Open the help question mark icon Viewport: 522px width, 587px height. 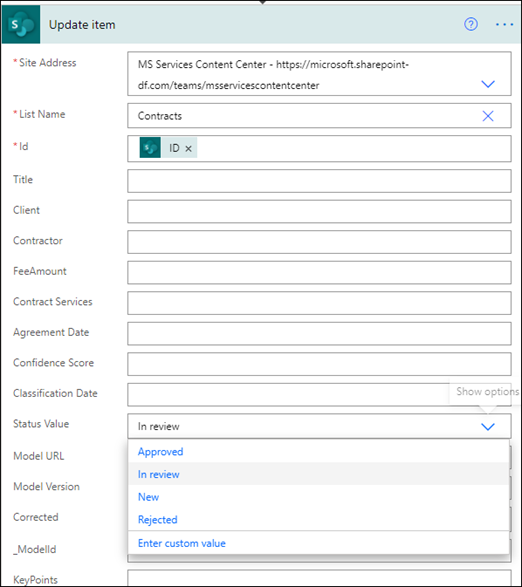471,24
